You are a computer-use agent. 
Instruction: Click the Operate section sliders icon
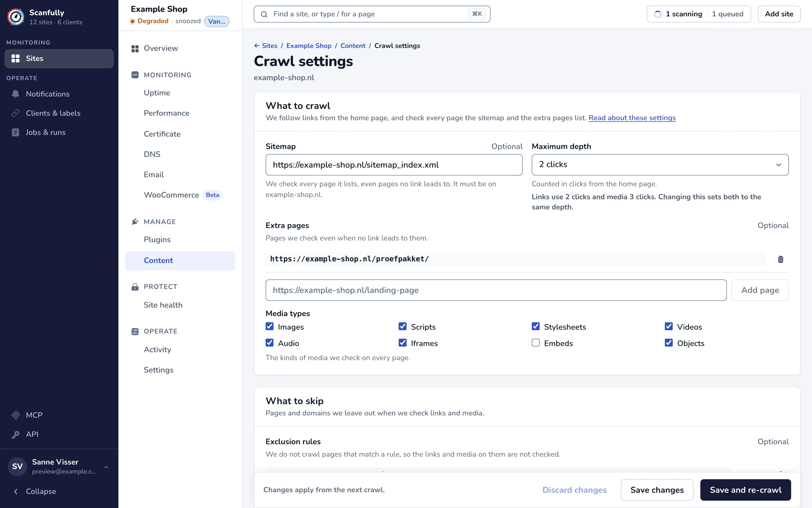click(135, 332)
